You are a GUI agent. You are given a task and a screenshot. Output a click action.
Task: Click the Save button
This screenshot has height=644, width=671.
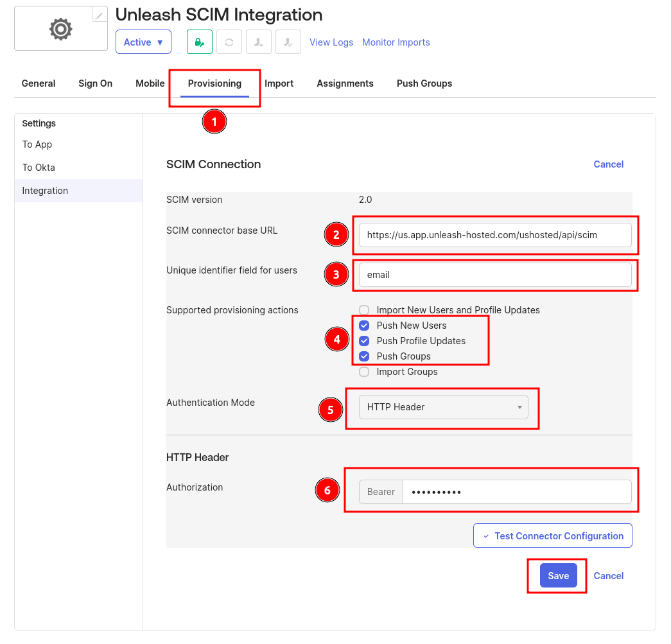click(557, 576)
